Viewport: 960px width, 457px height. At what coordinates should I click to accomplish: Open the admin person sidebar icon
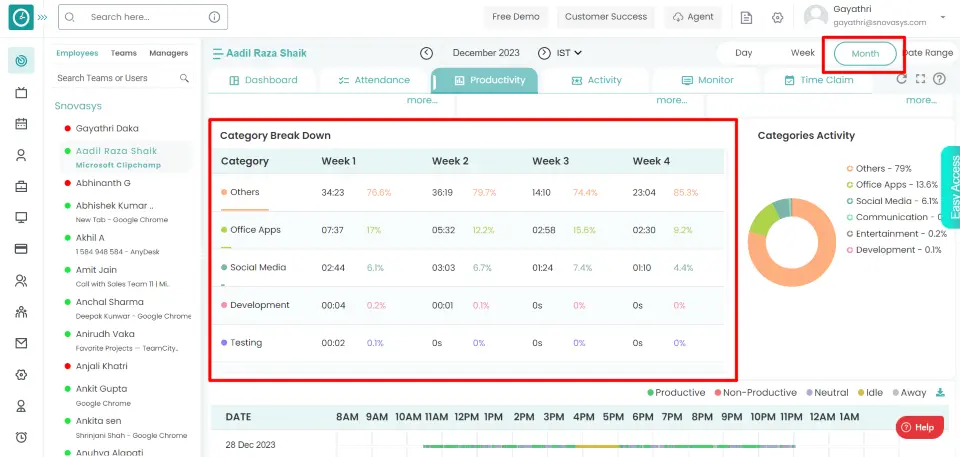pyautogui.click(x=21, y=406)
